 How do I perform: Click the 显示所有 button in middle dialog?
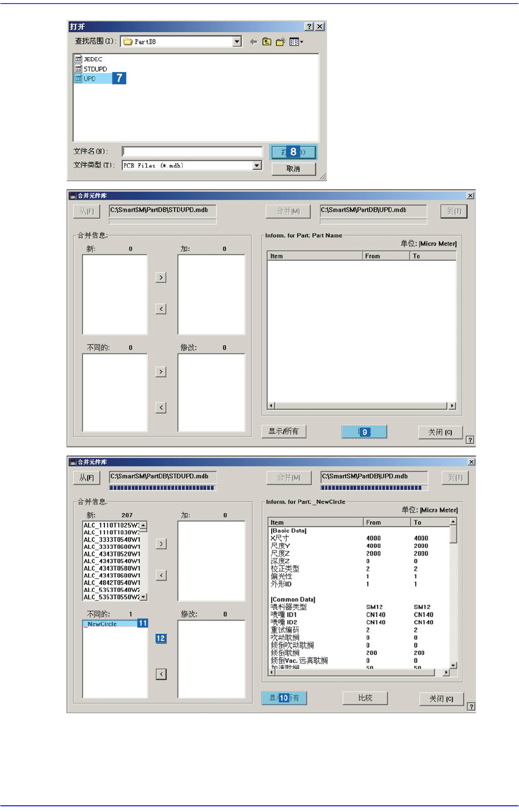284,431
